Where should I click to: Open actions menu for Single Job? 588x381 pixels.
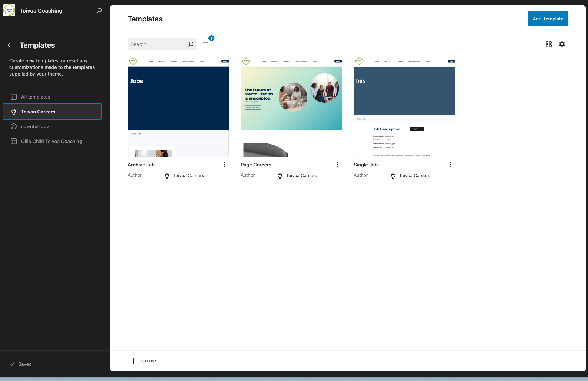(451, 165)
